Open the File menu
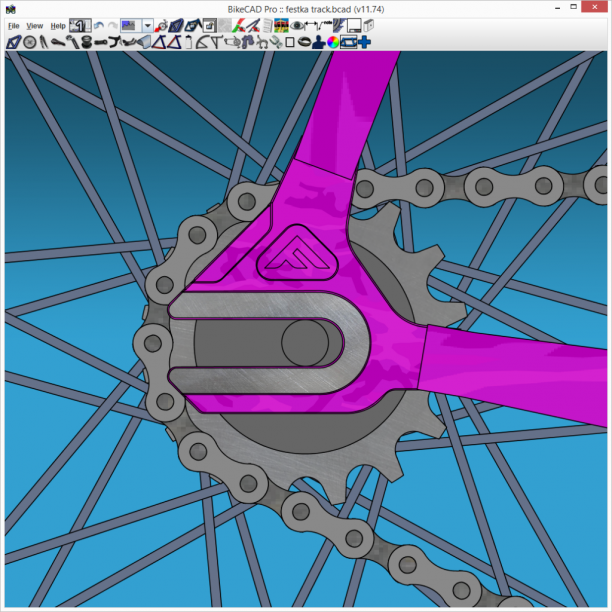Screen dimensions: 612x612 coord(14,26)
